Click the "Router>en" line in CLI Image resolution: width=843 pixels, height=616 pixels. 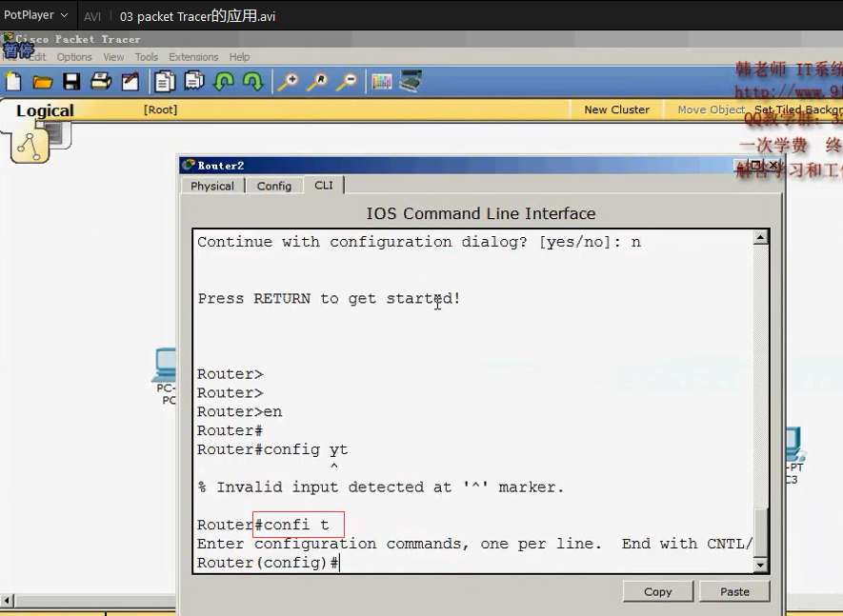(239, 411)
